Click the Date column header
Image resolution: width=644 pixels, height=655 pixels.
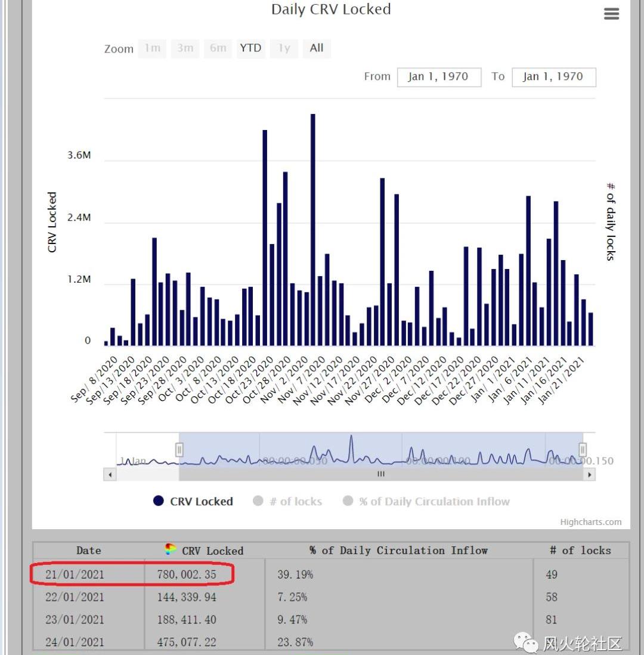click(x=89, y=551)
